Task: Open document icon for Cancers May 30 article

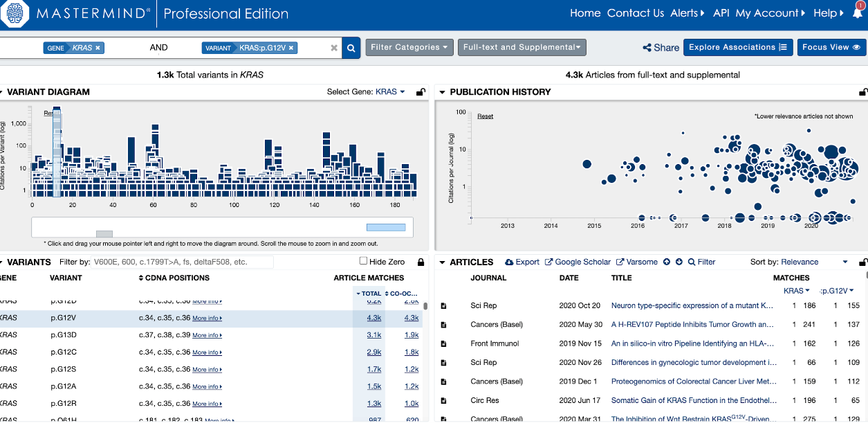Action: pos(444,325)
